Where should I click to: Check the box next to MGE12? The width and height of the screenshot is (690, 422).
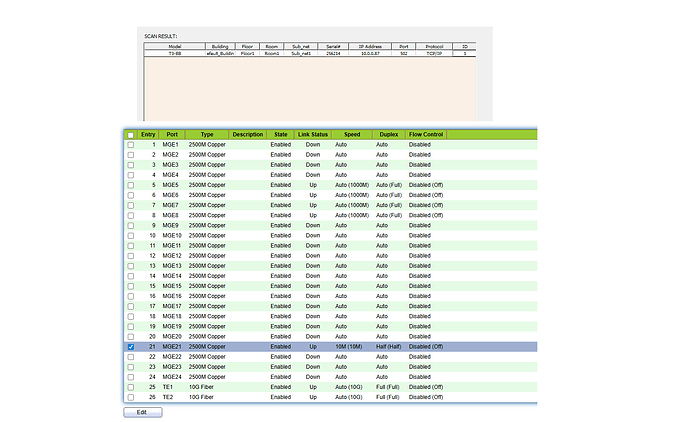pos(130,255)
